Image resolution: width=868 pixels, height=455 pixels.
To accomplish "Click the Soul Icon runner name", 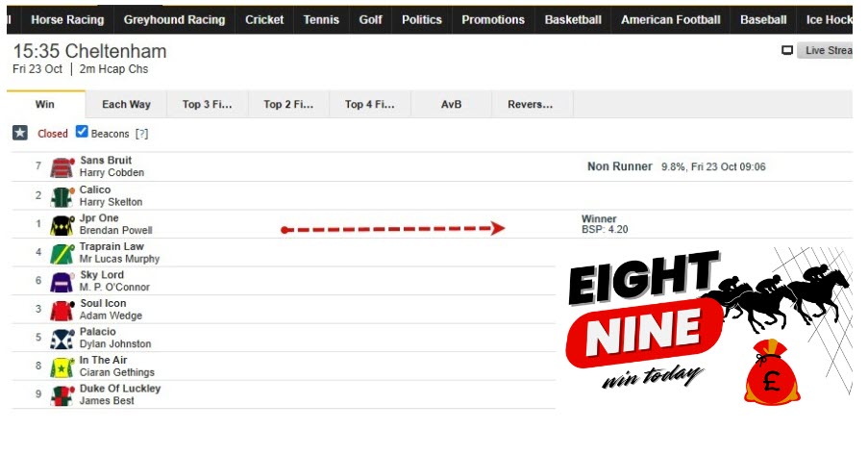I will (103, 303).
